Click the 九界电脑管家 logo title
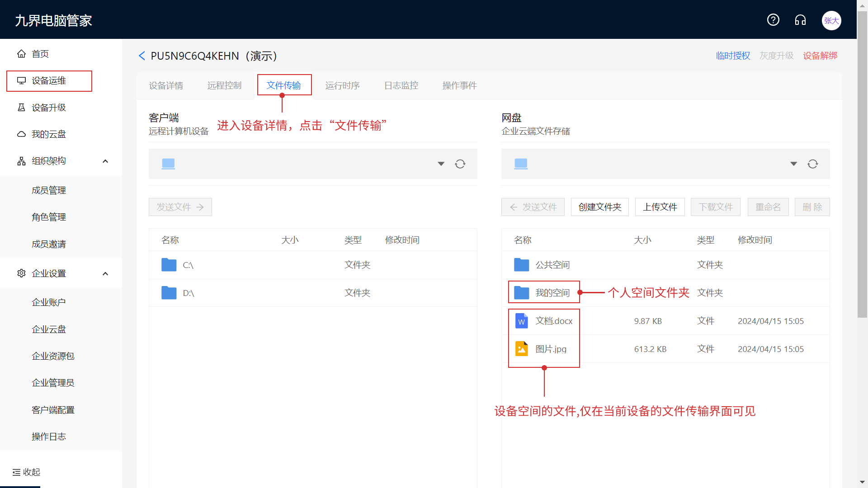Viewport: 868px width, 488px height. pyautogui.click(x=53, y=20)
